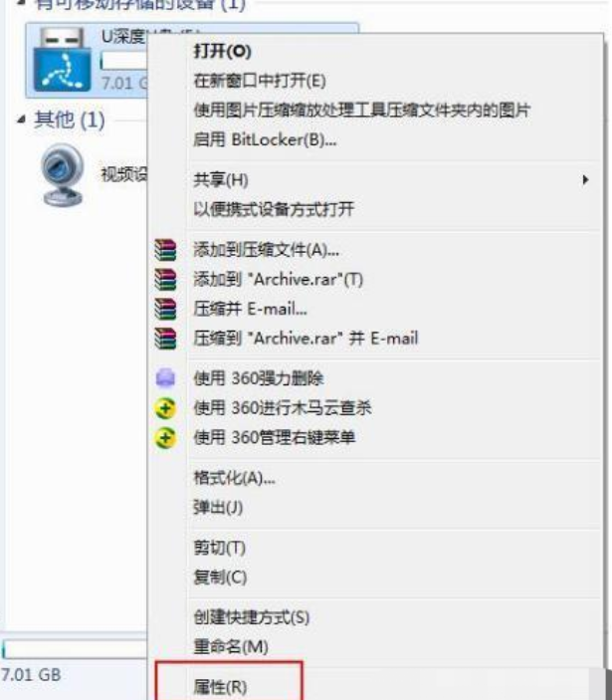Click the 360 icon beside 木马云查杀
Screen dimensions: 612x700
pos(165,408)
